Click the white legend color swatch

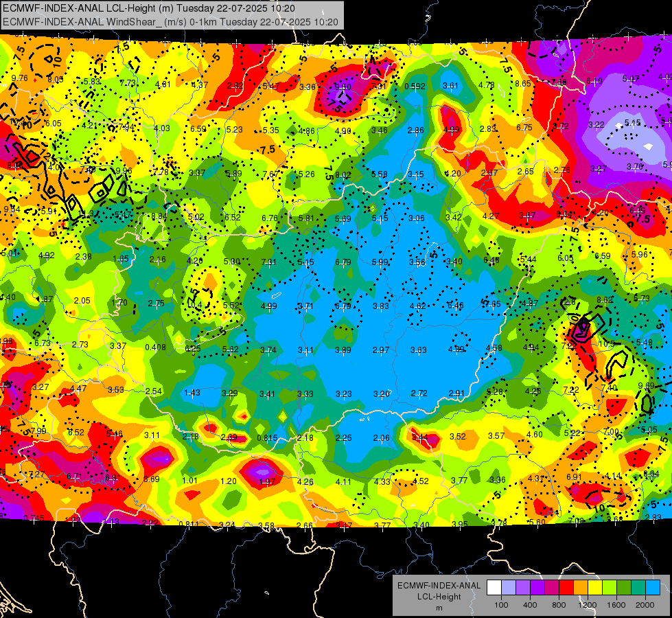[x=494, y=588]
